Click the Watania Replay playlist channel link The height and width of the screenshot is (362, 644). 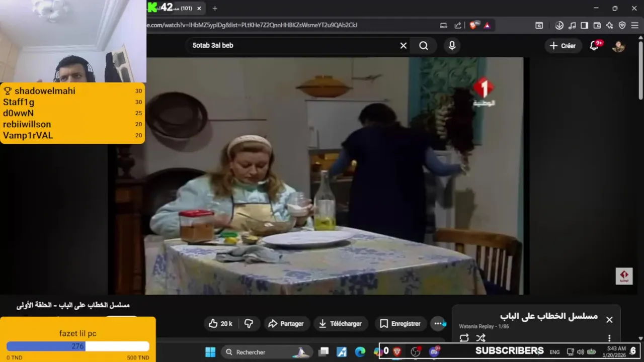[x=476, y=326]
